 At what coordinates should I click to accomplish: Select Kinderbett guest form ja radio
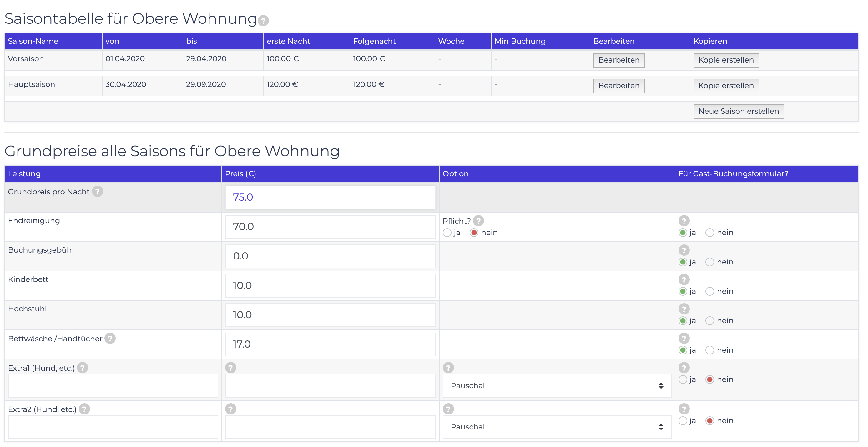[x=683, y=291]
